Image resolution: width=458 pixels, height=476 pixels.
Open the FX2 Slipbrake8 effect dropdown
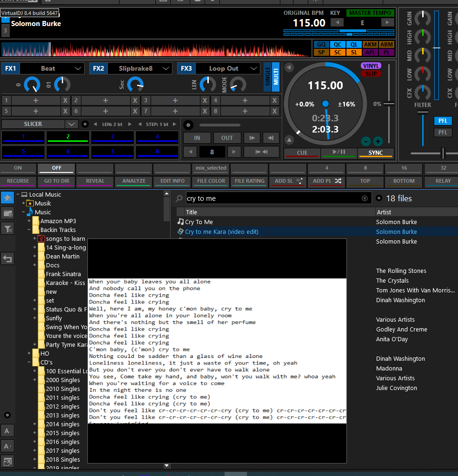click(x=166, y=69)
